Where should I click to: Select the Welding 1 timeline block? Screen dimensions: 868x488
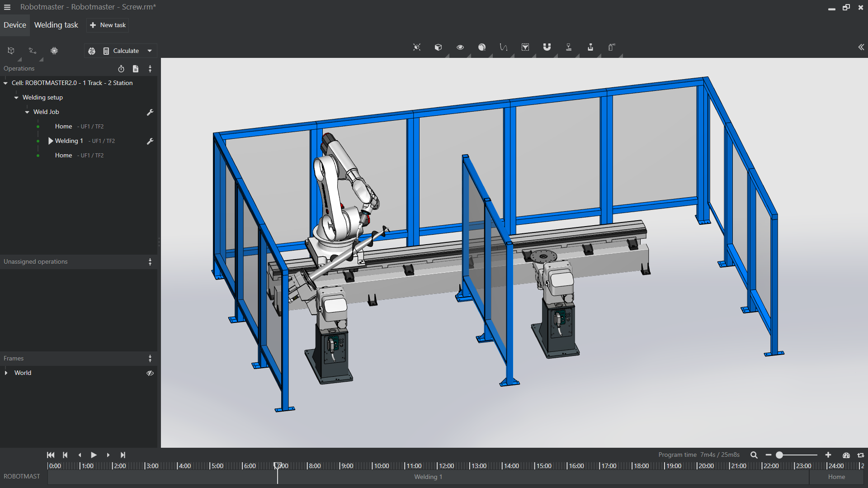pos(428,477)
